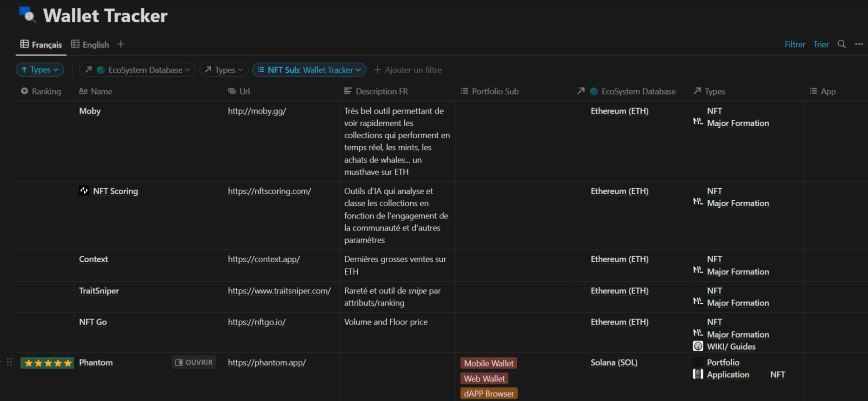868x401 pixels.
Task: Click the Filtrer button
Action: [x=795, y=44]
